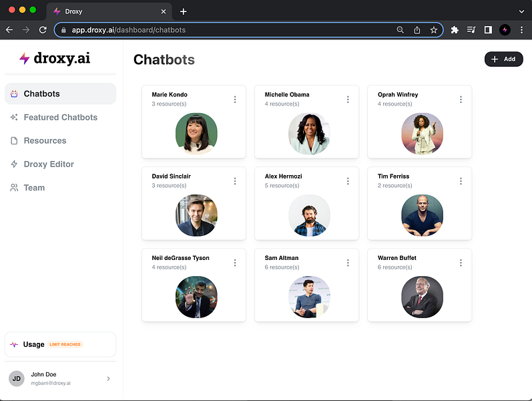Open Tim Ferriss avatar thumbnail
The width and height of the screenshot is (532, 401).
tap(422, 215)
